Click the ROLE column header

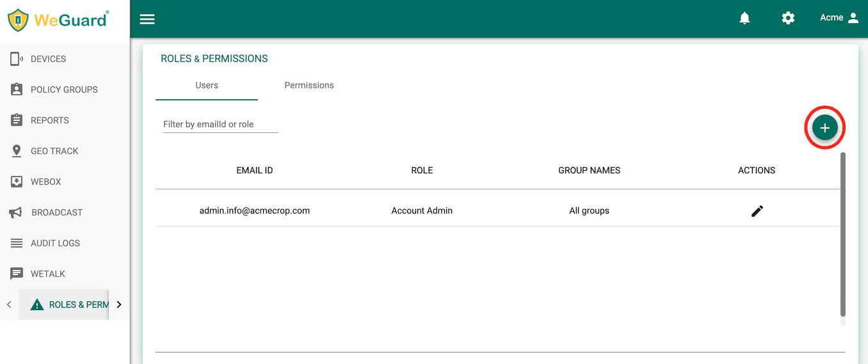tap(422, 170)
